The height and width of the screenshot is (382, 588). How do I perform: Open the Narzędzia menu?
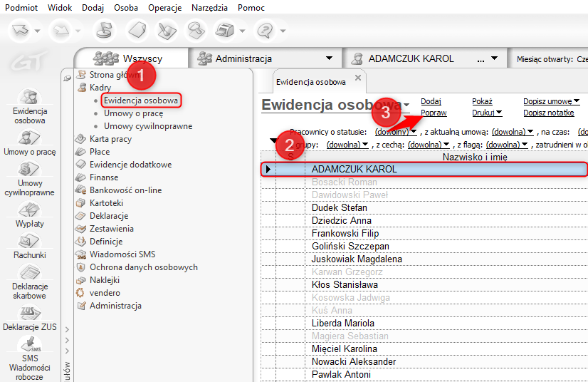point(209,8)
